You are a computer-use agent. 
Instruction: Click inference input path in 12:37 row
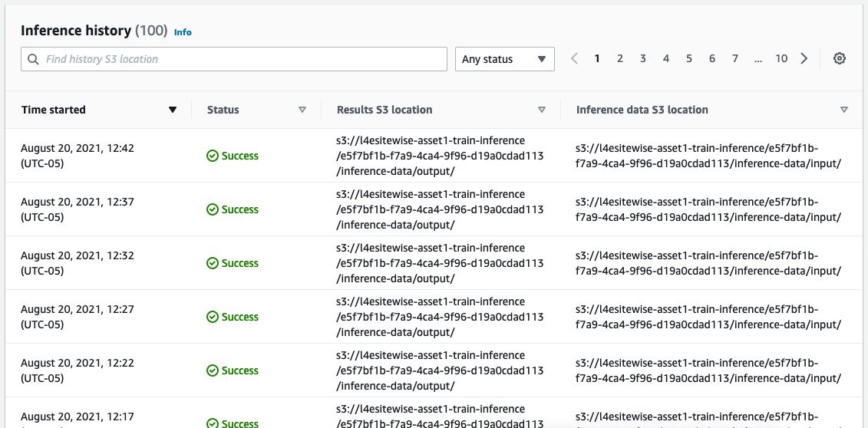click(708, 209)
